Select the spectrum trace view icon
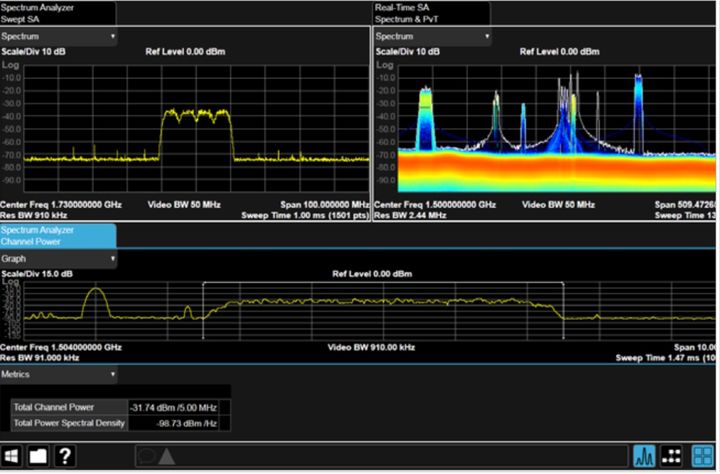720x474 pixels. (x=644, y=457)
